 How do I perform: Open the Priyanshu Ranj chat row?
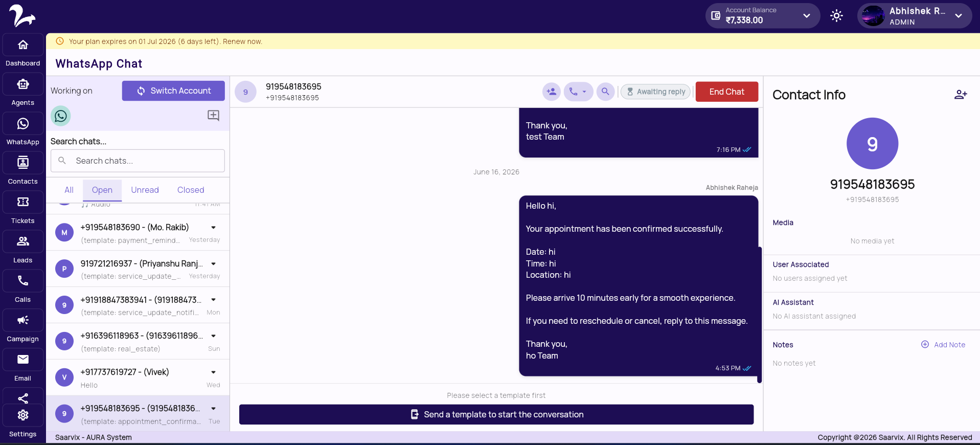pos(138,269)
